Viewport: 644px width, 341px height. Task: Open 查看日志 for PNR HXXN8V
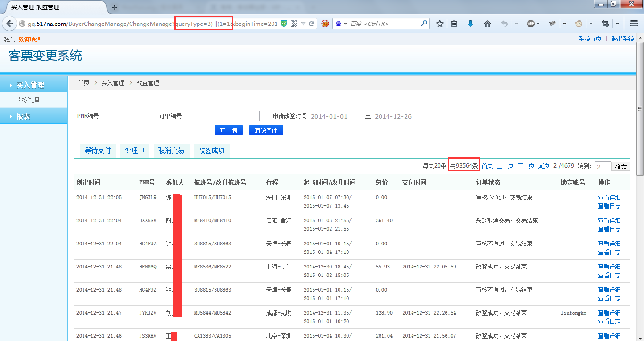[609, 229]
